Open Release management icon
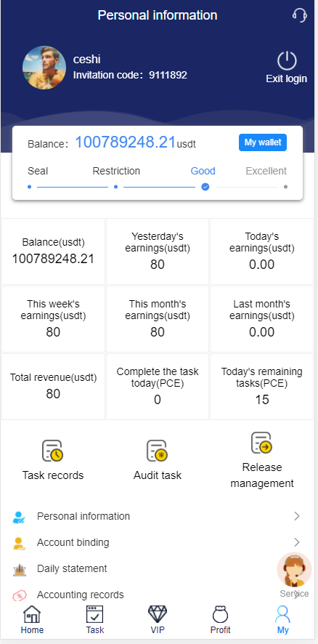The image size is (318, 644). (262, 443)
